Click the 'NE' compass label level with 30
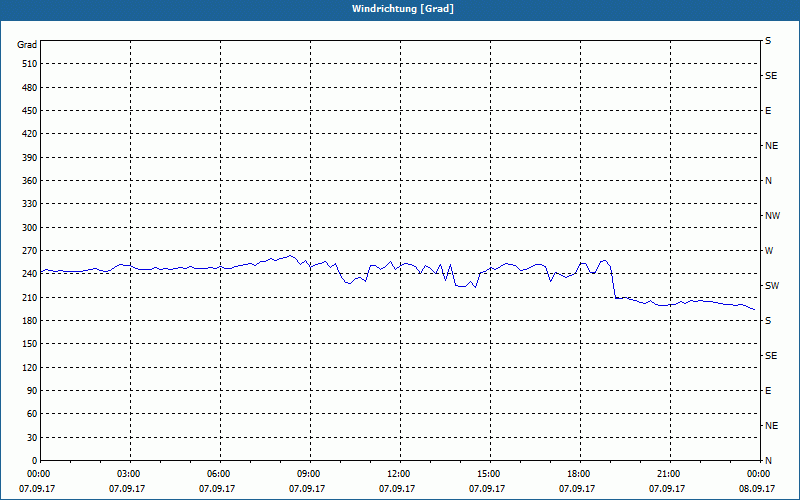The width and height of the screenshot is (800, 500). (771, 426)
